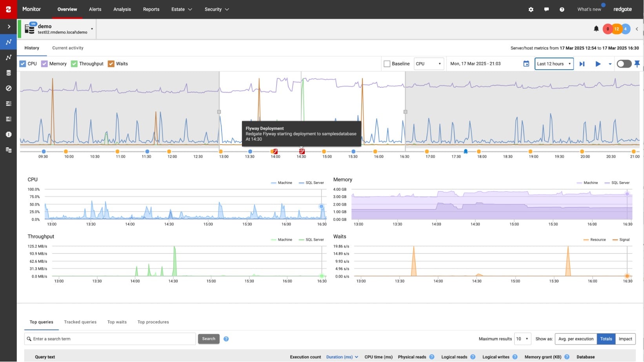Viewport: 644px width, 362px height.
Task: Click the Search button
Action: 209,339
